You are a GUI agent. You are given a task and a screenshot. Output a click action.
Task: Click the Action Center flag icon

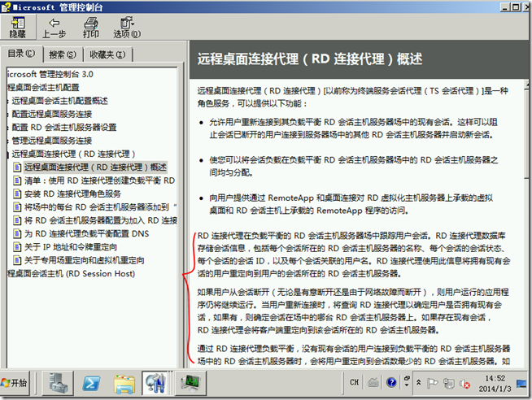pyautogui.click(x=432, y=383)
